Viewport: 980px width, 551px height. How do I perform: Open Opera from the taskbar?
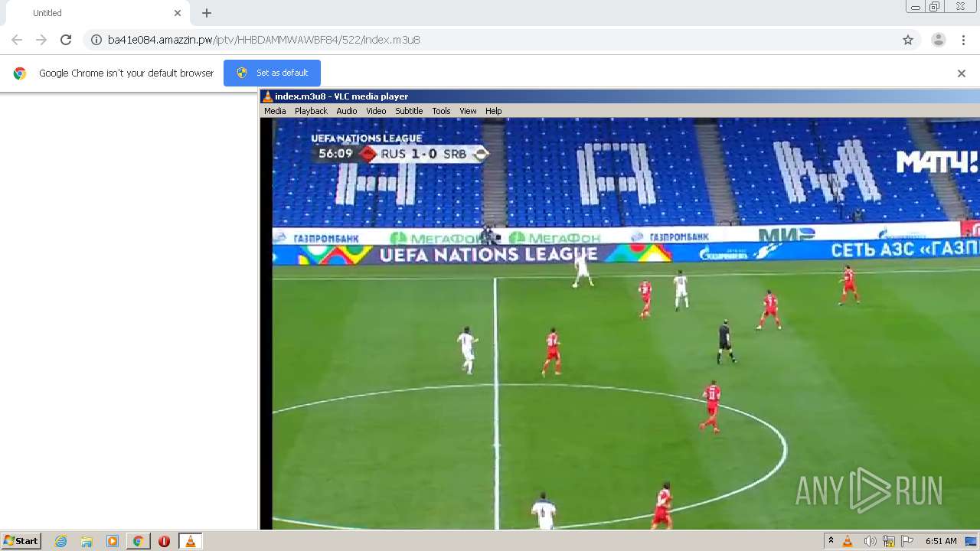pyautogui.click(x=164, y=541)
